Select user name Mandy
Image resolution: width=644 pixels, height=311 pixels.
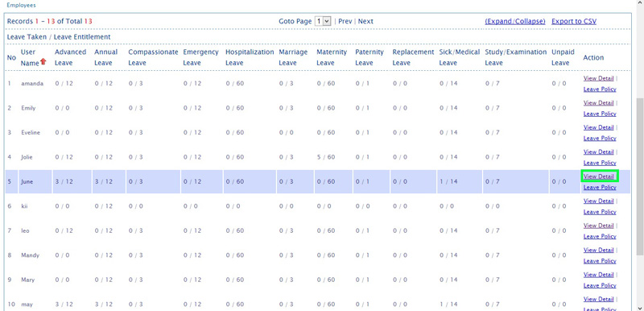pos(30,255)
